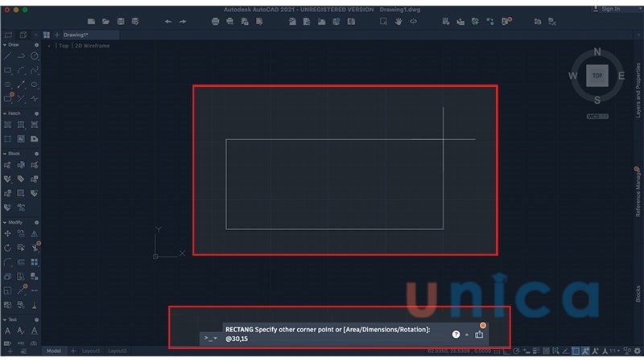Screen dimensions: 644x362
Task: Click the Sign In button
Action: pyautogui.click(x=609, y=9)
